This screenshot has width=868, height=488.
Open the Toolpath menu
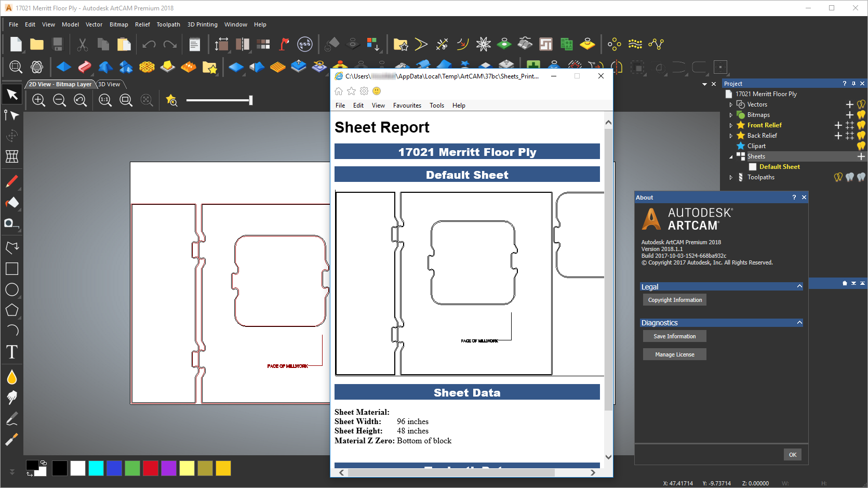pos(168,24)
